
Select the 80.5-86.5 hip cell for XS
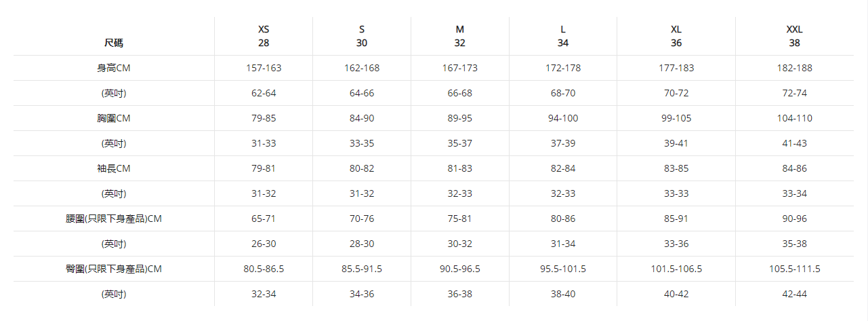(x=264, y=269)
